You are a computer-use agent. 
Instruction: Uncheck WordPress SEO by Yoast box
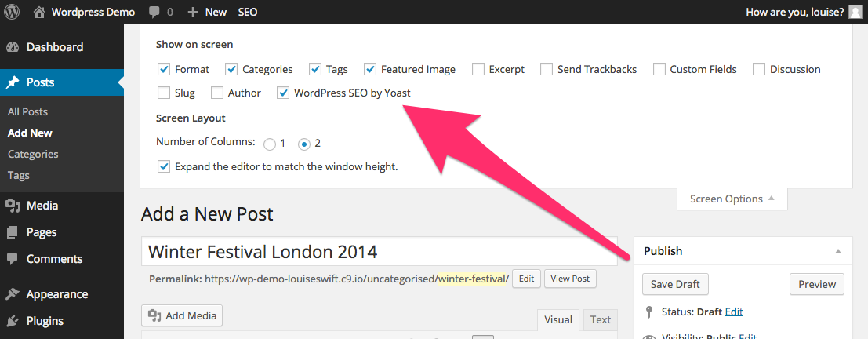(x=284, y=93)
